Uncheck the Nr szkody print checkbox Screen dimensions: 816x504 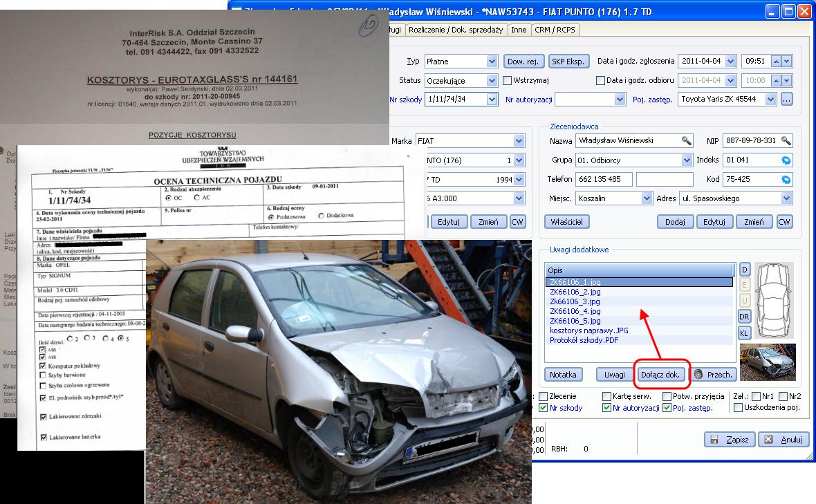pos(544,408)
